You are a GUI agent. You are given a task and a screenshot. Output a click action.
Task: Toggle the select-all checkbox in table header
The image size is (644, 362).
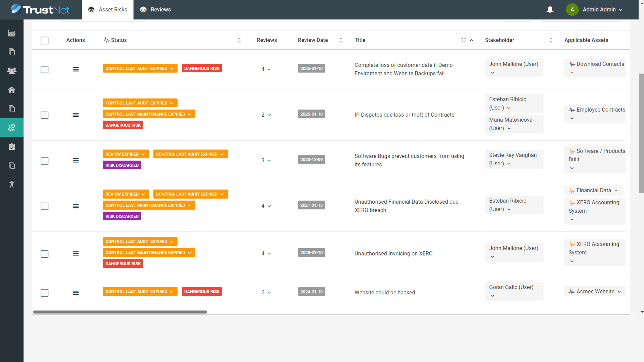click(x=45, y=40)
